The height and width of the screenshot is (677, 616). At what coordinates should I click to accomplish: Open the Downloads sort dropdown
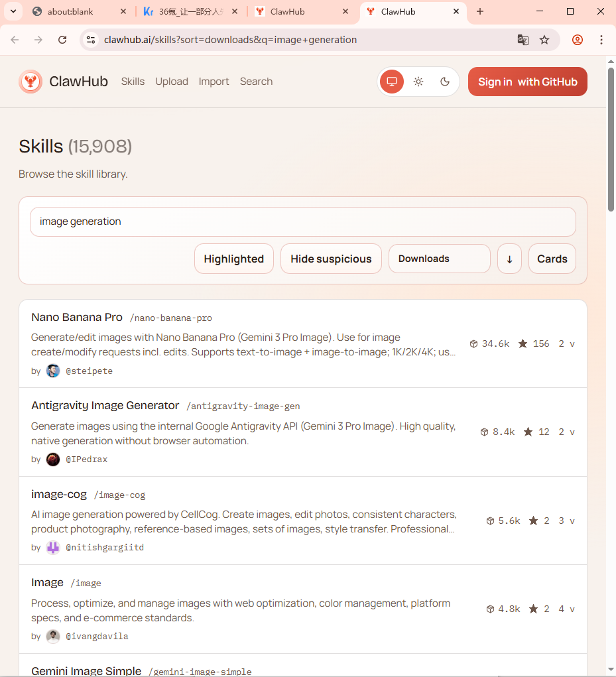pyautogui.click(x=439, y=259)
